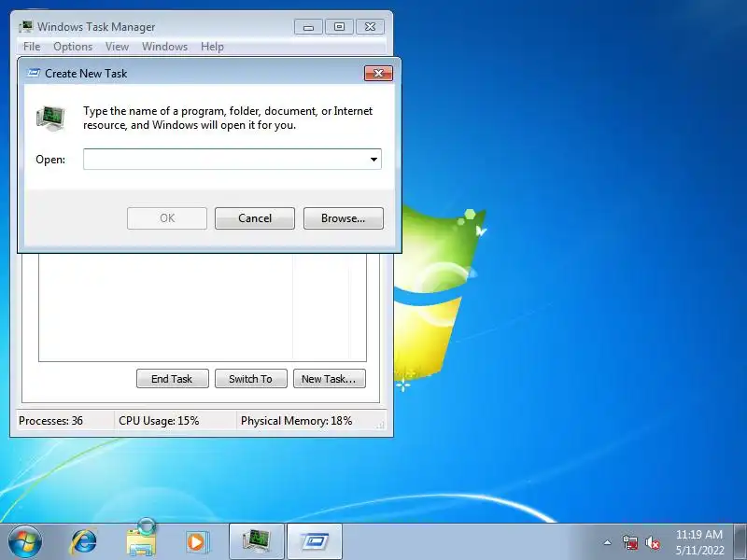747x560 pixels.
Task: Click the Browse... button
Action: click(x=344, y=218)
